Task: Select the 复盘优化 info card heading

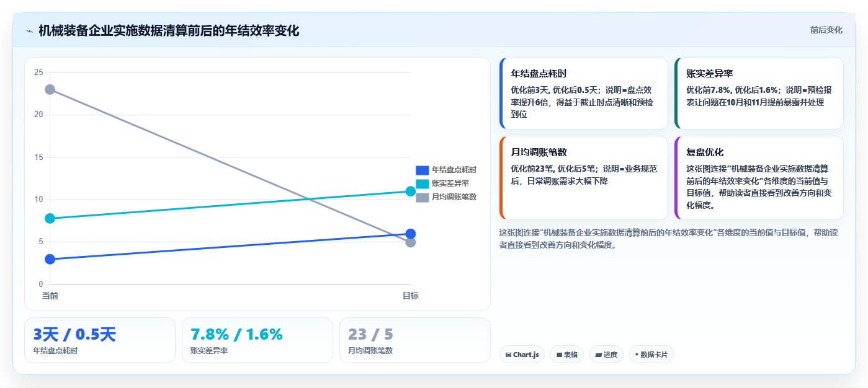Action: 705,152
